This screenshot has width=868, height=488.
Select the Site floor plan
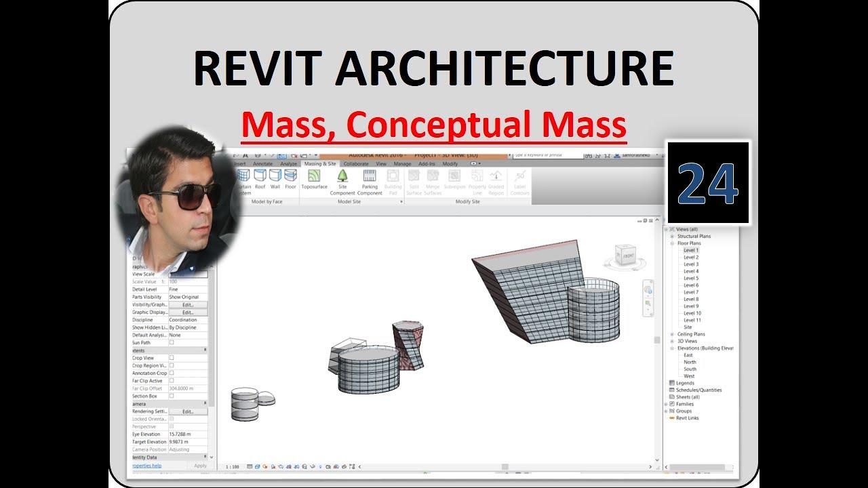point(688,327)
